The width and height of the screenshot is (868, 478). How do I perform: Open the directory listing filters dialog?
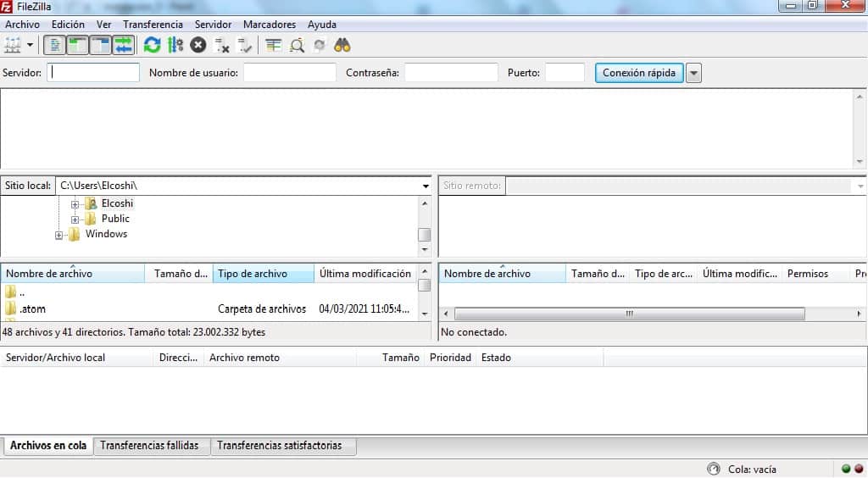[x=274, y=46]
